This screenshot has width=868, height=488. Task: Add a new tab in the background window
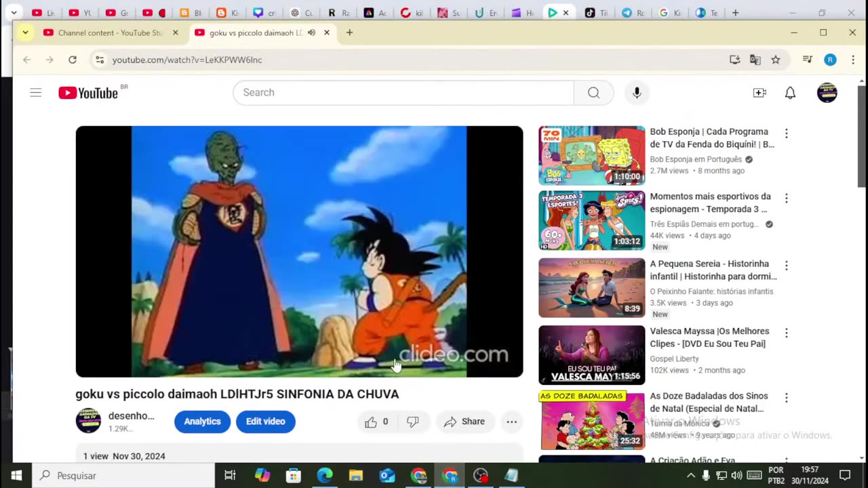[735, 13]
